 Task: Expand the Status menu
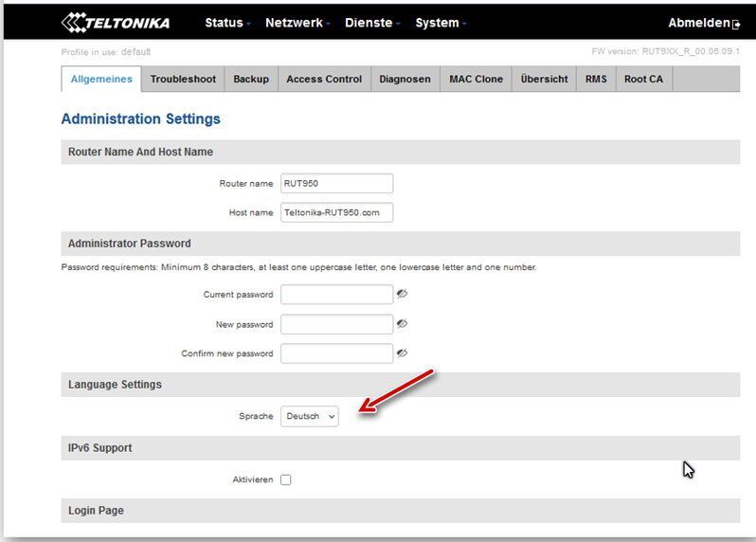coord(227,23)
